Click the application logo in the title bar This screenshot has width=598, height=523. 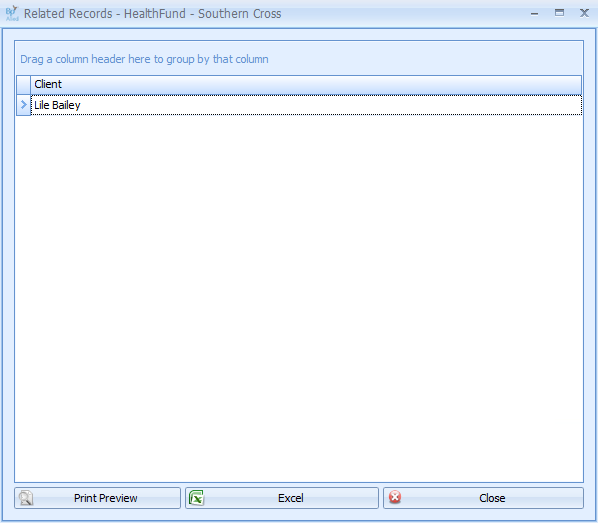click(x=12, y=13)
